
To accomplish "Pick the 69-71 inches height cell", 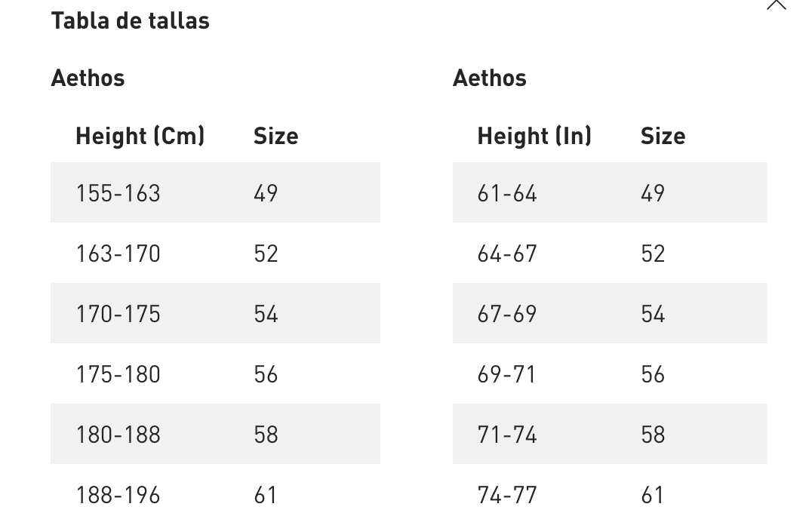I will 507,374.
